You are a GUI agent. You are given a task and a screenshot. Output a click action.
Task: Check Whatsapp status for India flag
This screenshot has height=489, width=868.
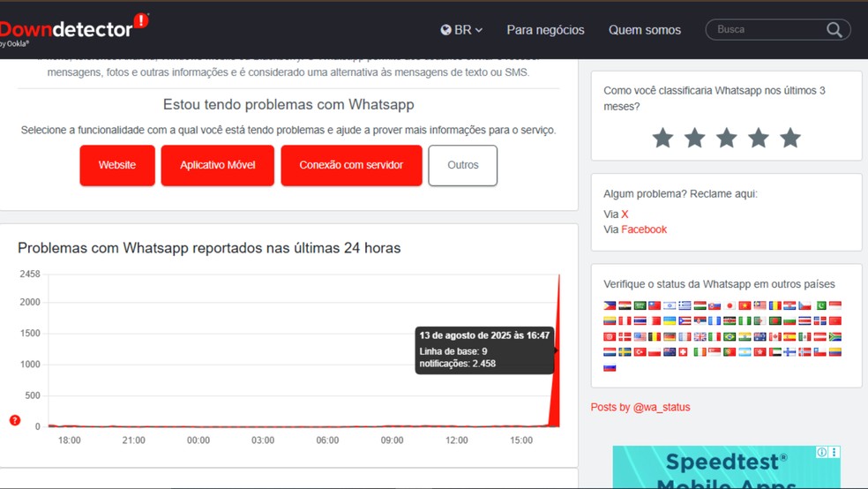pyautogui.click(x=745, y=336)
